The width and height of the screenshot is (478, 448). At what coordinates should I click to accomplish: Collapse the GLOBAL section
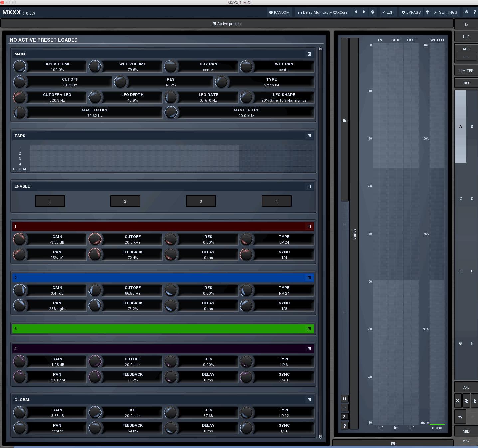click(x=309, y=400)
